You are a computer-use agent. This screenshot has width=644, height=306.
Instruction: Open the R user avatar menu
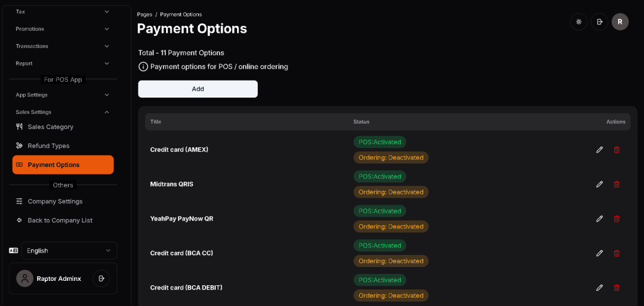[620, 21]
